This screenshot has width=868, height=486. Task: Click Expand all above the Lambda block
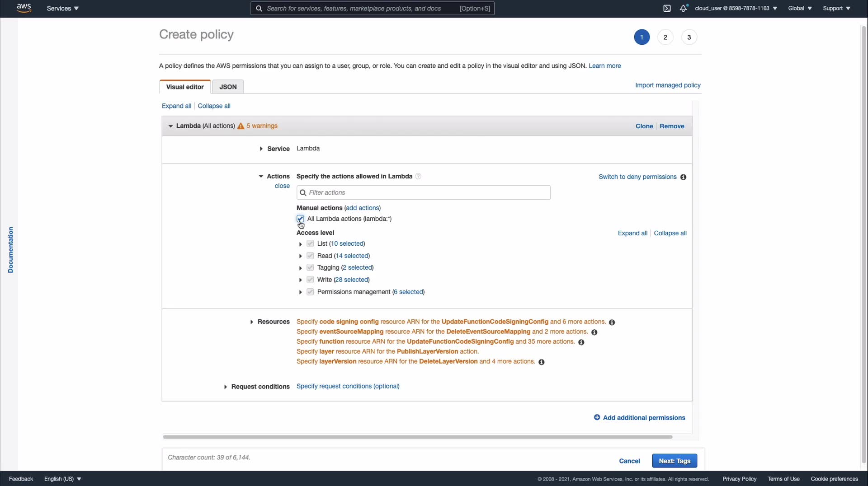pos(176,106)
